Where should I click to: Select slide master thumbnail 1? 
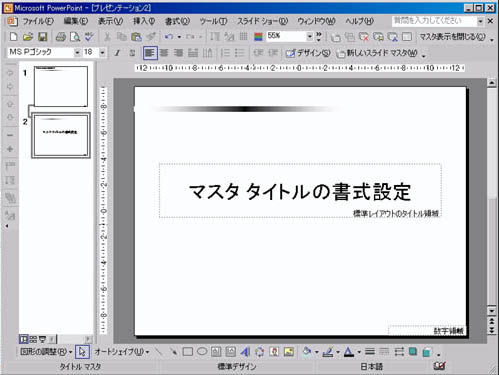point(61,86)
